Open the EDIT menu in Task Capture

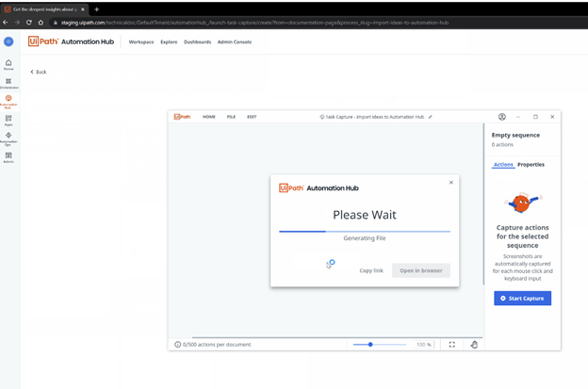252,117
